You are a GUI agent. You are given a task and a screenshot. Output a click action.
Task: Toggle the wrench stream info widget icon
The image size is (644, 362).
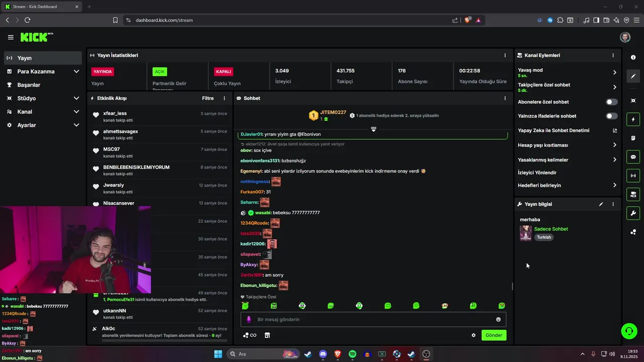pyautogui.click(x=633, y=213)
